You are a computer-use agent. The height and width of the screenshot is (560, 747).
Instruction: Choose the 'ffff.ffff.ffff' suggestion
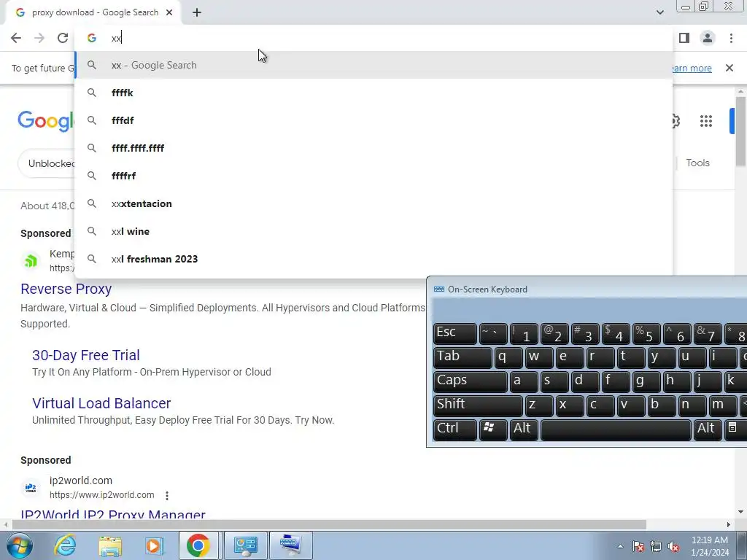pos(373,148)
